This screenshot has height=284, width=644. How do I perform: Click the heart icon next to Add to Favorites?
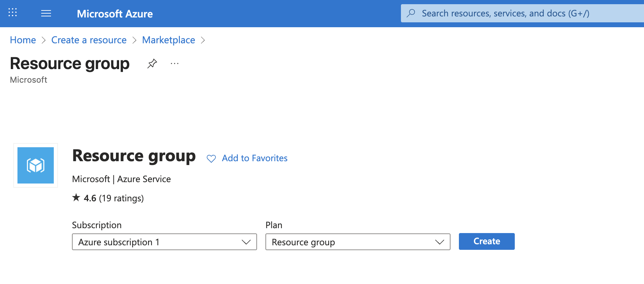click(211, 158)
